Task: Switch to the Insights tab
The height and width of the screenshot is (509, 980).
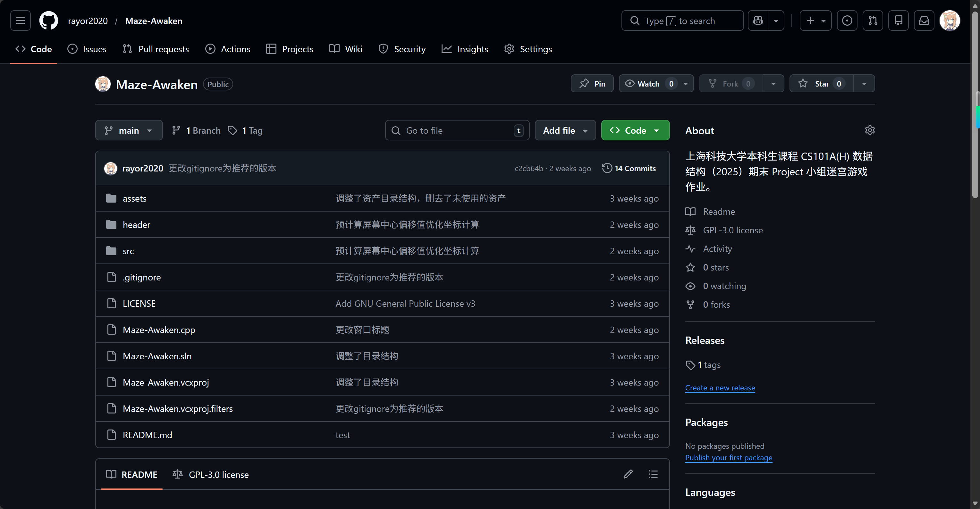Action: click(465, 49)
